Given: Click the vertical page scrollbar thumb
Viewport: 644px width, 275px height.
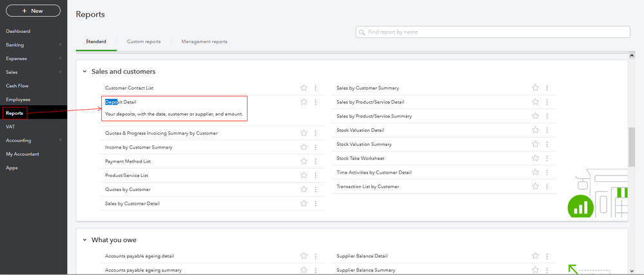Looking at the screenshot, I should pos(632,147).
